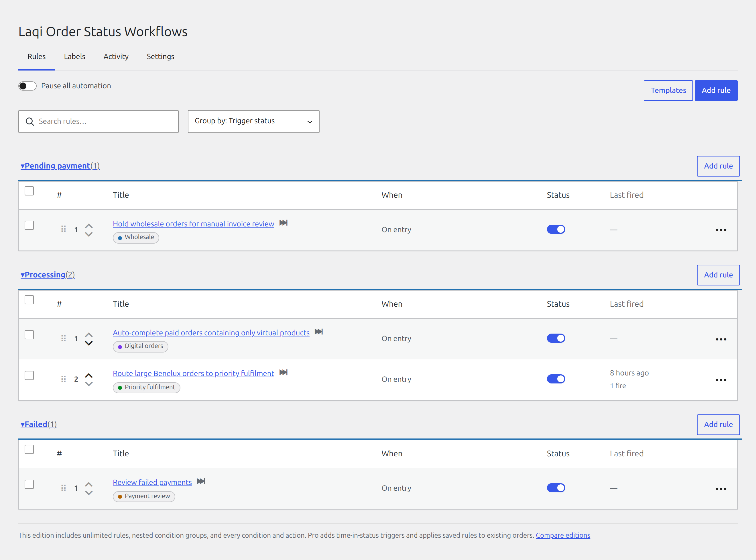This screenshot has width=756, height=560.
Task: Click skip icon beside Route large Benelux rule
Action: [283, 373]
